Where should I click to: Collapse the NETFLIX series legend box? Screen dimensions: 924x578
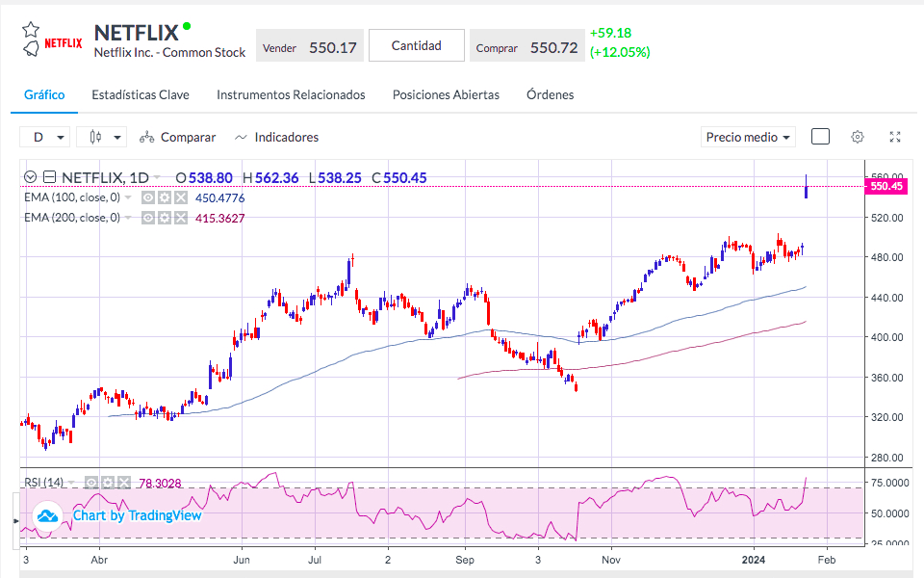click(49, 177)
